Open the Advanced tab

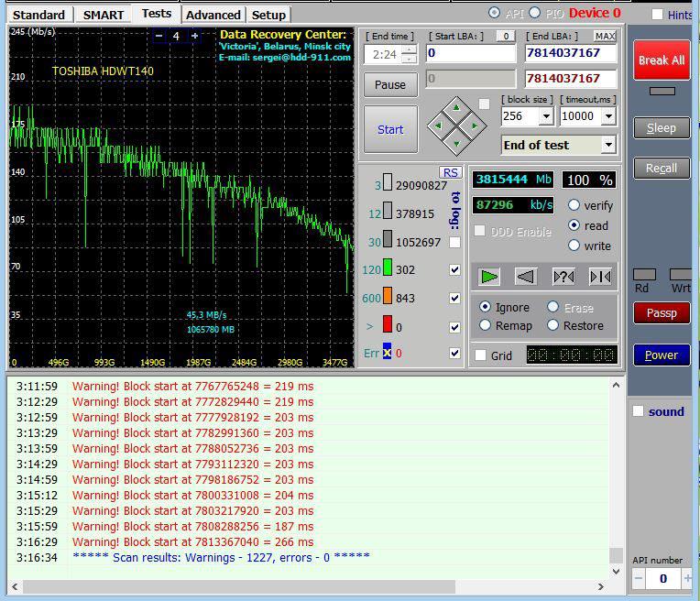tap(213, 15)
